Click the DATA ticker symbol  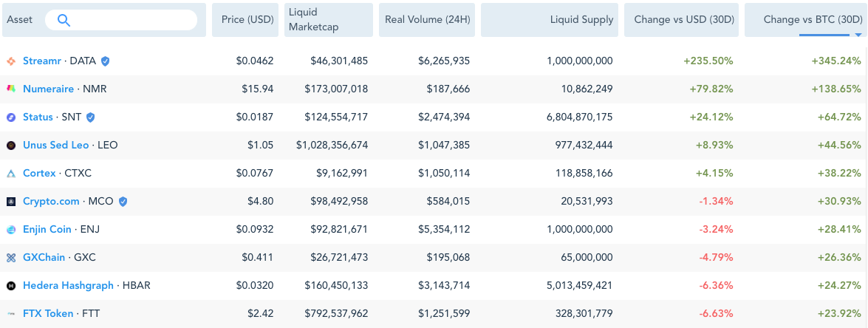click(x=83, y=61)
